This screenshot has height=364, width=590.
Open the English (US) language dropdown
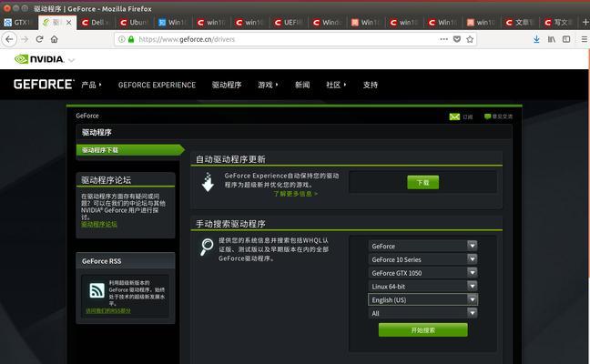422,299
